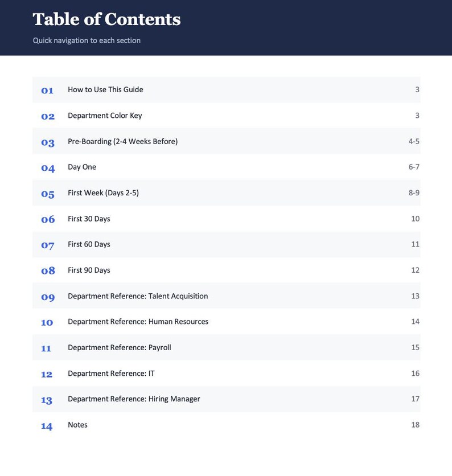Screen dimensions: 452x476
Task: Click the 'Table of Contents' heading
Action: [x=106, y=19]
